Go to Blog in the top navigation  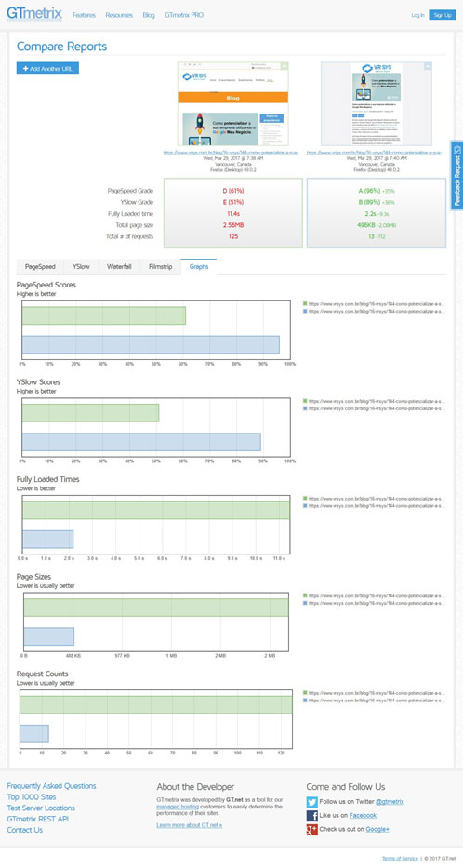pyautogui.click(x=149, y=15)
